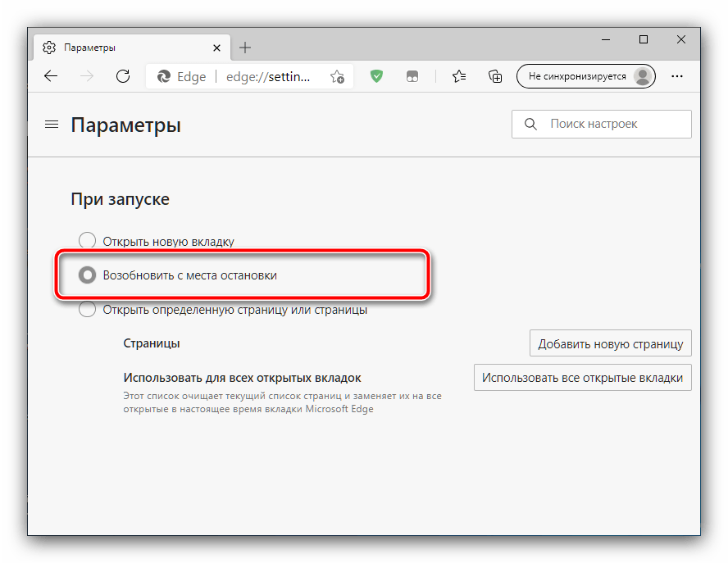
Task: Go back using the back arrow
Action: 51,76
